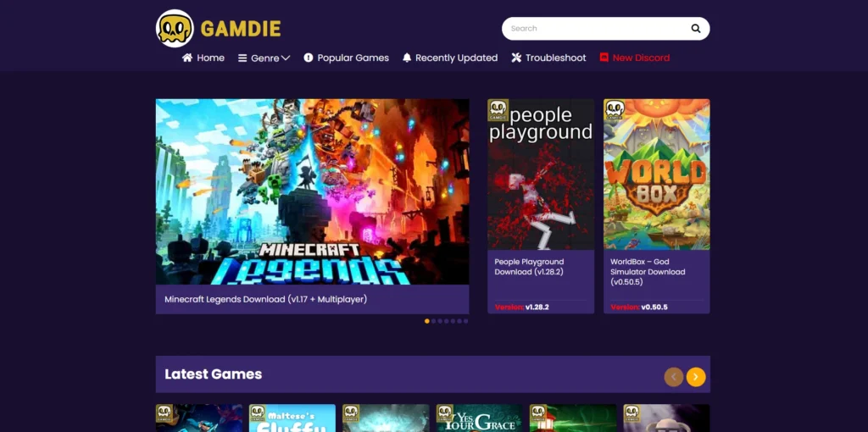The width and height of the screenshot is (868, 432).
Task: Select the last carousel dot
Action: tap(465, 321)
